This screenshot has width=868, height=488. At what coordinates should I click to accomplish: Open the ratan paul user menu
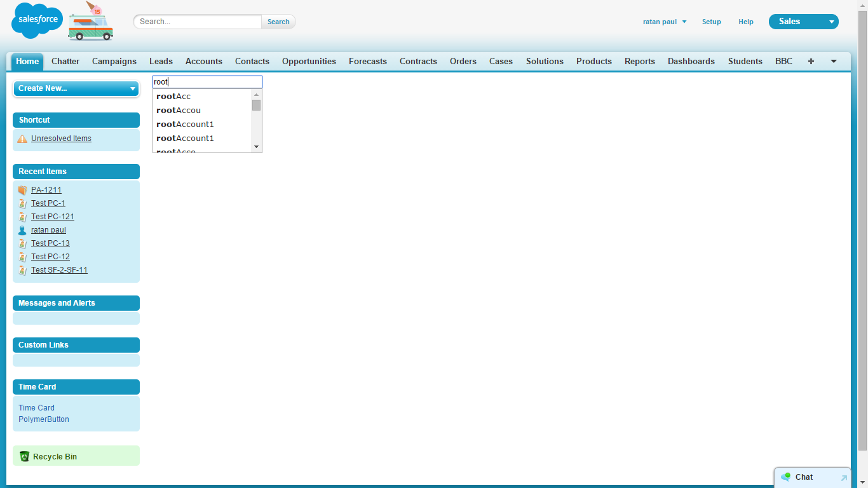point(665,22)
